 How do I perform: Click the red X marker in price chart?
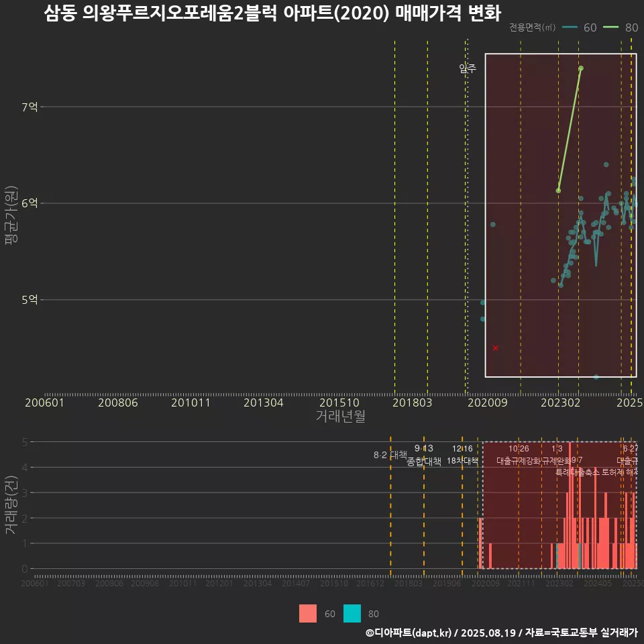(x=495, y=348)
